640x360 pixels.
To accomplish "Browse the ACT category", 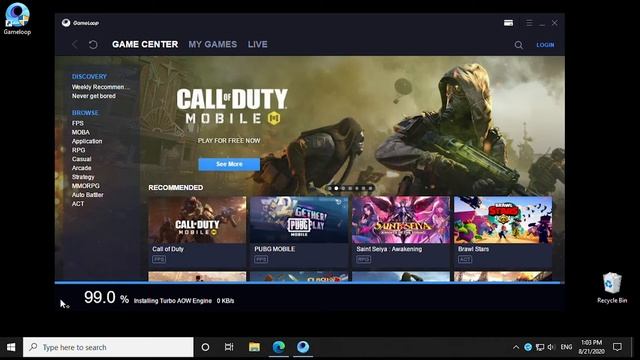I will (x=78, y=204).
